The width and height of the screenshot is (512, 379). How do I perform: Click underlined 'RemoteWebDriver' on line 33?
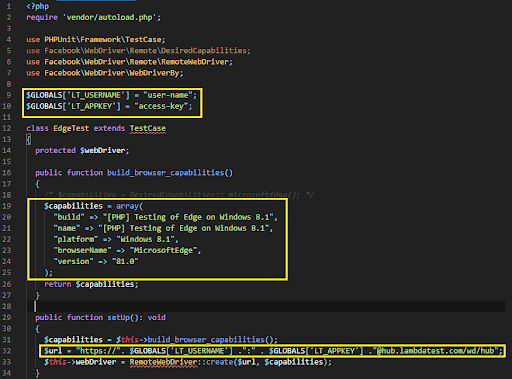point(163,362)
